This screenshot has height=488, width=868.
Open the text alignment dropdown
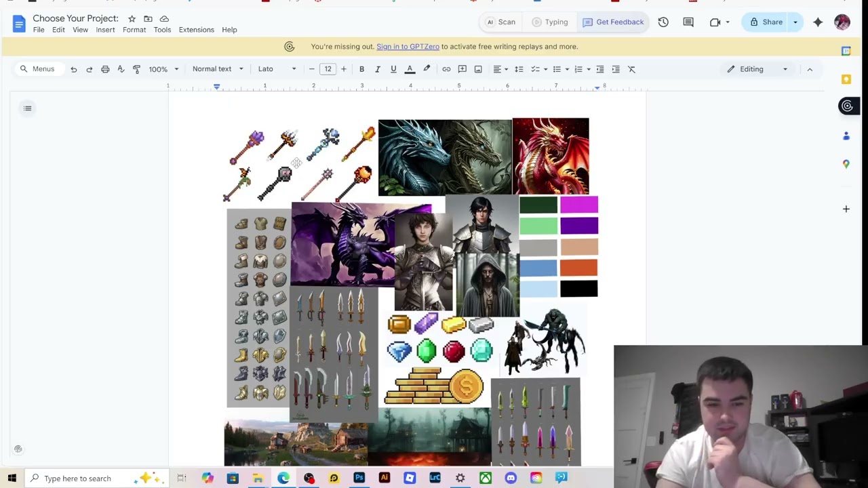500,69
